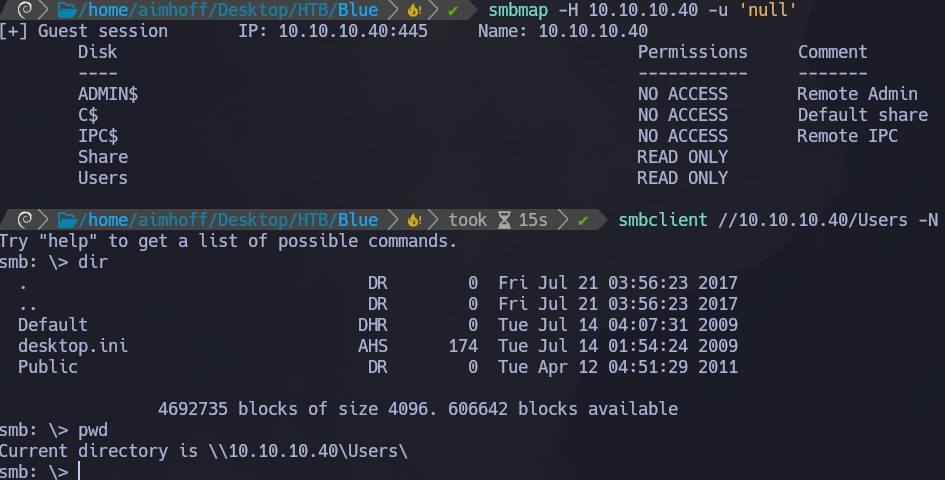Click the desktop.ini file entry
This screenshot has height=480, width=945.
click(72, 346)
